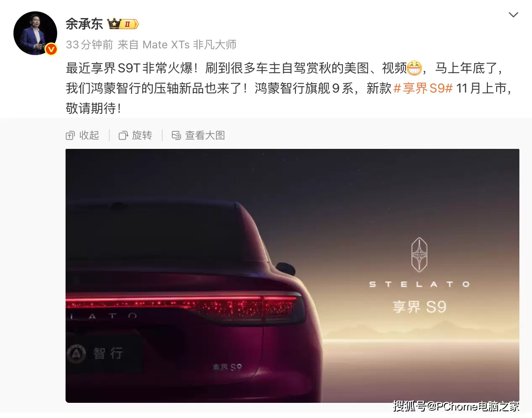Expand the post options chevron

[513, 15]
